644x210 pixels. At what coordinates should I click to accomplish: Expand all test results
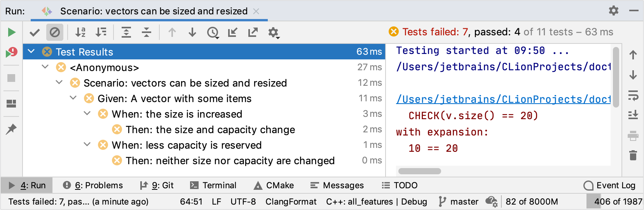click(126, 33)
